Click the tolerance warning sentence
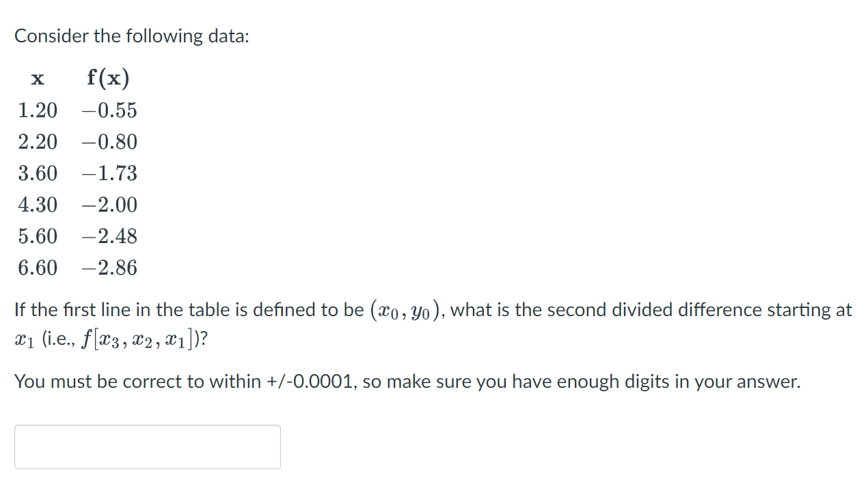The height and width of the screenshot is (493, 868). tap(407, 382)
